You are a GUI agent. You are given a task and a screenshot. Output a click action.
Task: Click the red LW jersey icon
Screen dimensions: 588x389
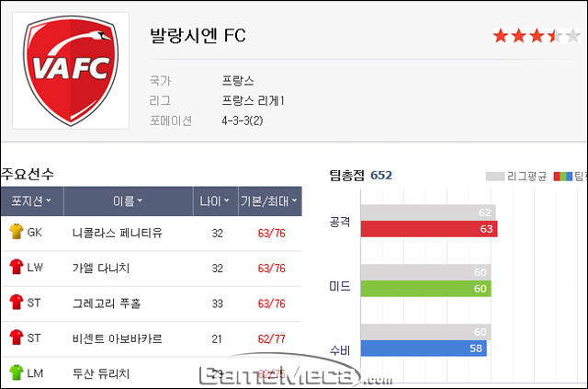[x=17, y=267]
